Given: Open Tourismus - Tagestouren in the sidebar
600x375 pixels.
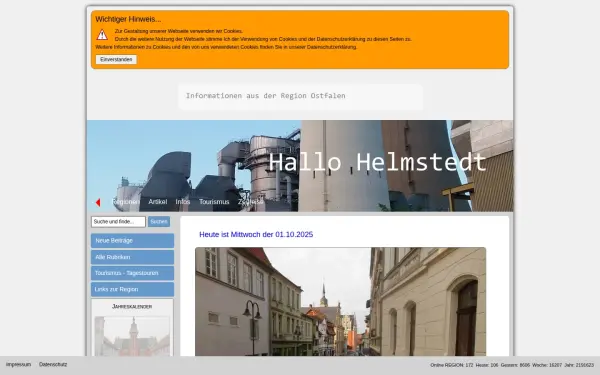Looking at the screenshot, I should point(132,273).
